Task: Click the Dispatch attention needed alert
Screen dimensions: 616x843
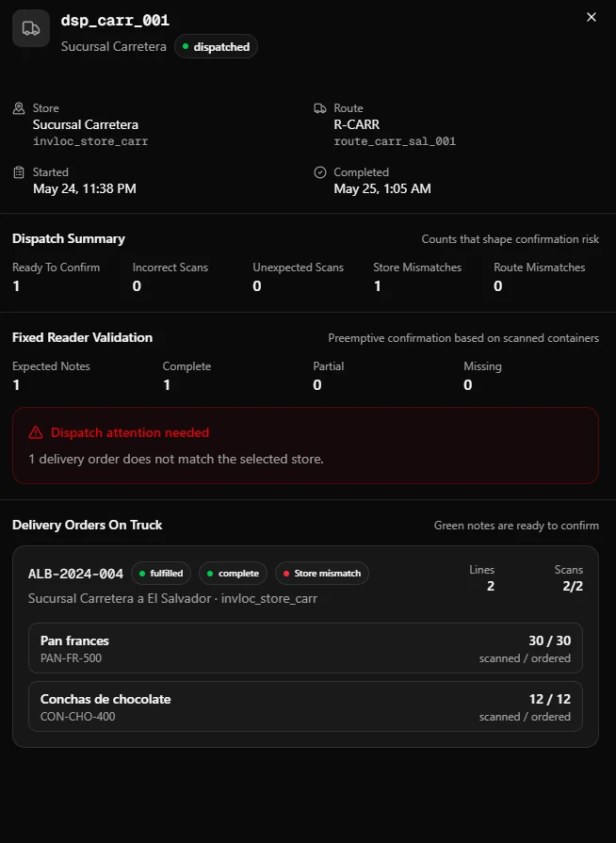Action: (x=305, y=446)
